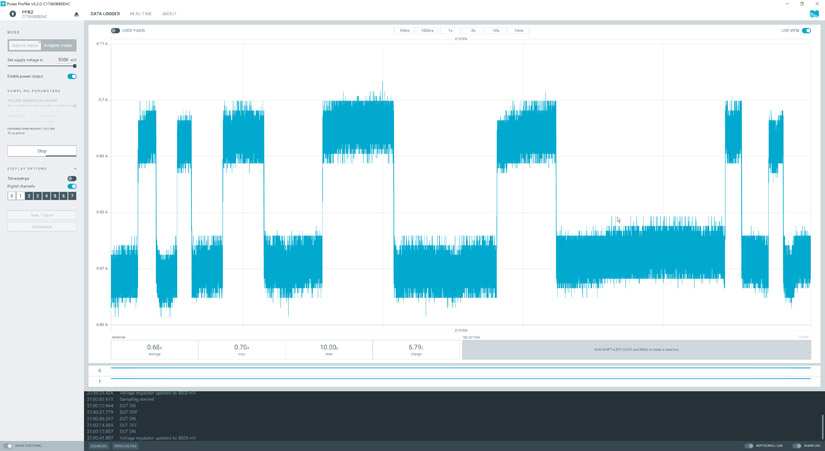Click the Nordic logo icon

(814, 14)
